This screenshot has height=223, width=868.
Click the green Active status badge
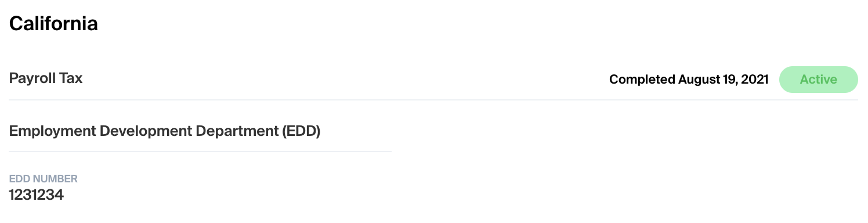tap(818, 80)
